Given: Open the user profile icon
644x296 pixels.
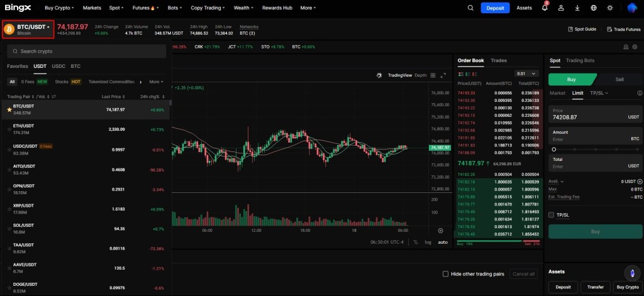Looking at the screenshot, I should (561, 8).
